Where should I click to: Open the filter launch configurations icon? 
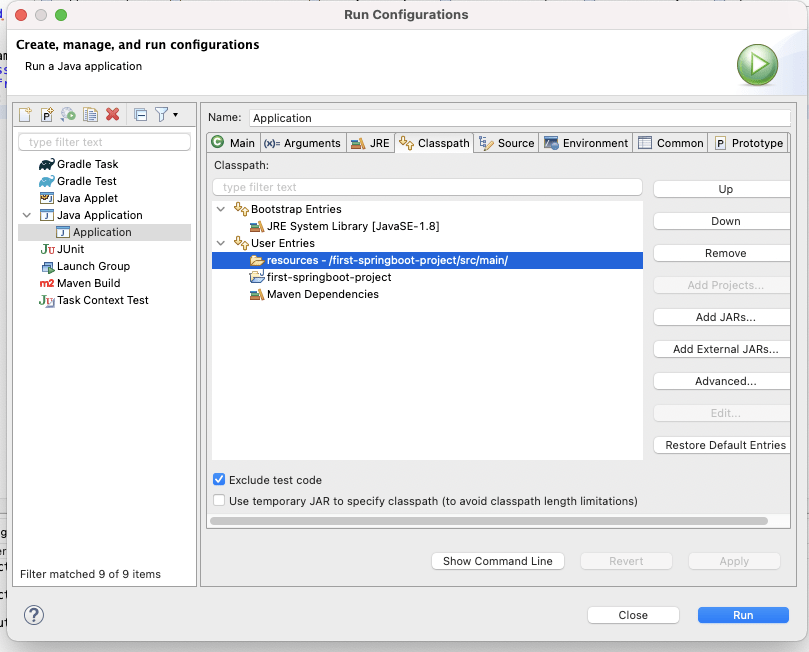point(160,115)
